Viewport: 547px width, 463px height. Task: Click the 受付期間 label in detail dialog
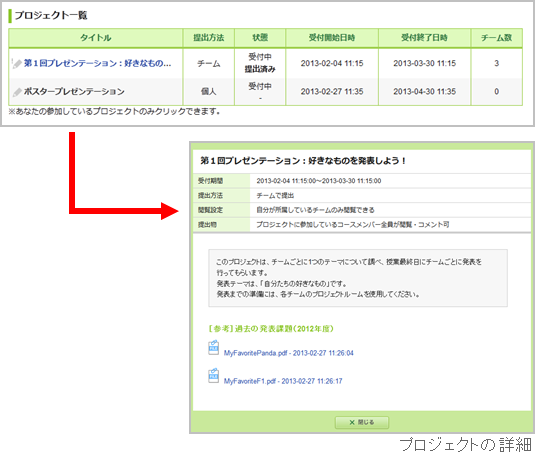click(210, 181)
